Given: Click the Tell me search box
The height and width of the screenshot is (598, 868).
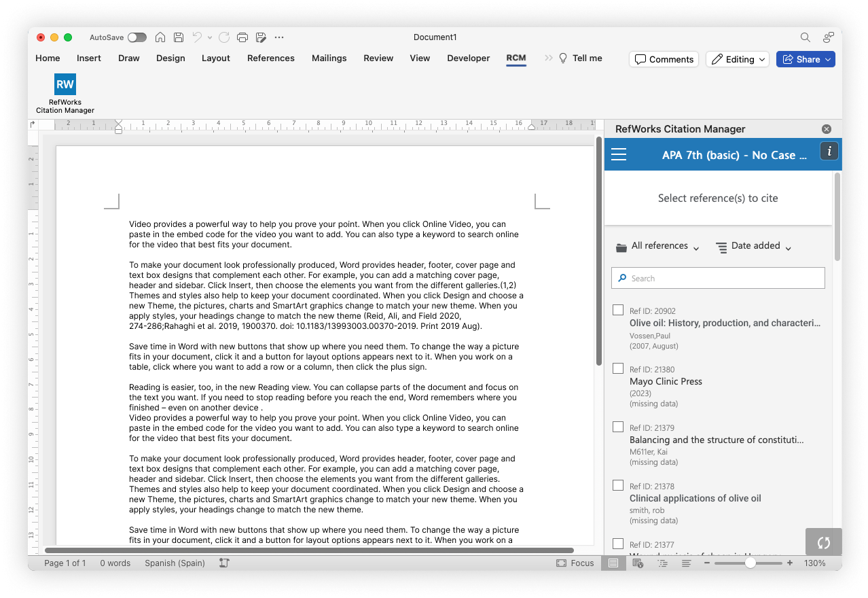Looking at the screenshot, I should (580, 58).
